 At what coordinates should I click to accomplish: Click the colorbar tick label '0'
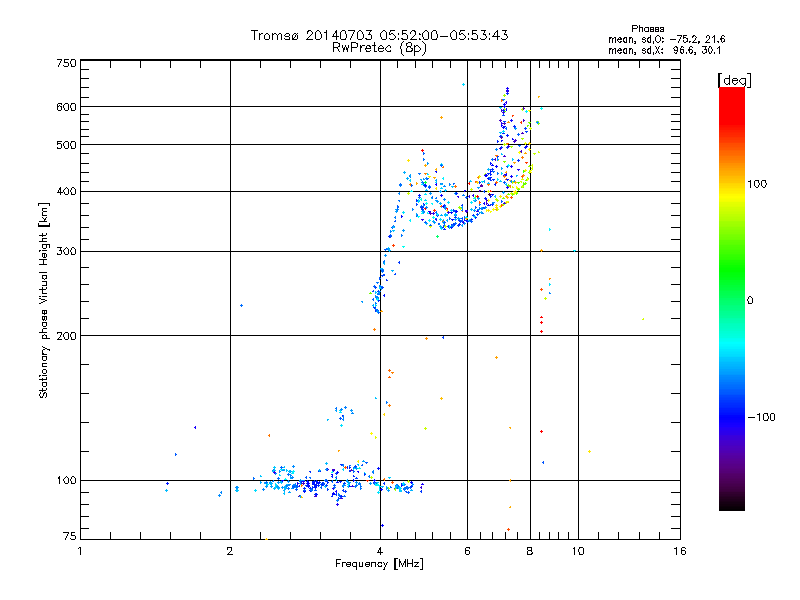pos(750,301)
